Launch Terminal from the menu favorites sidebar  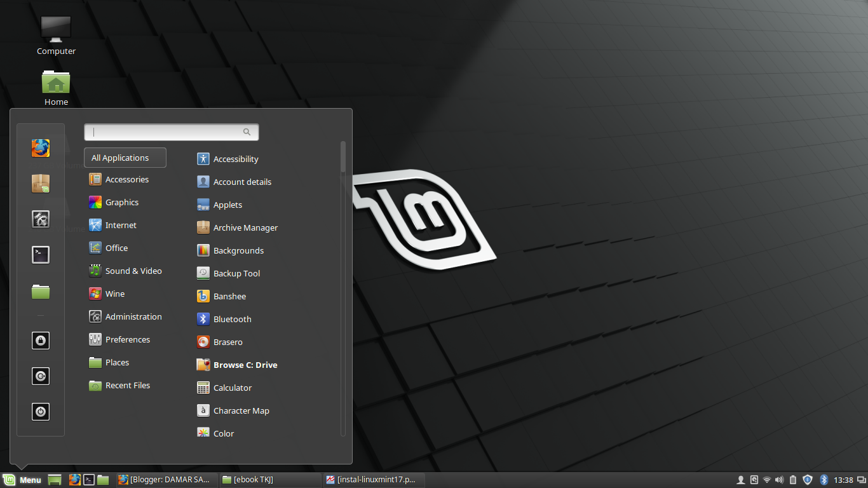tap(41, 255)
